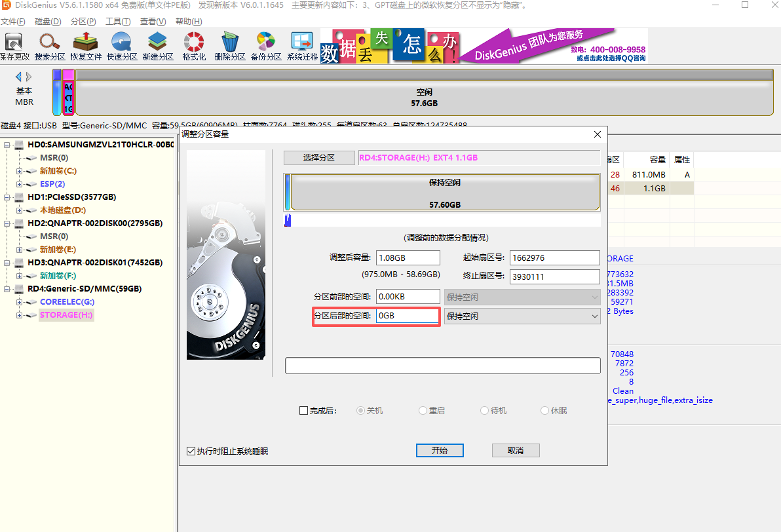
Task: Uncheck 执行时阻止系统睡眠 option
Action: click(x=191, y=451)
